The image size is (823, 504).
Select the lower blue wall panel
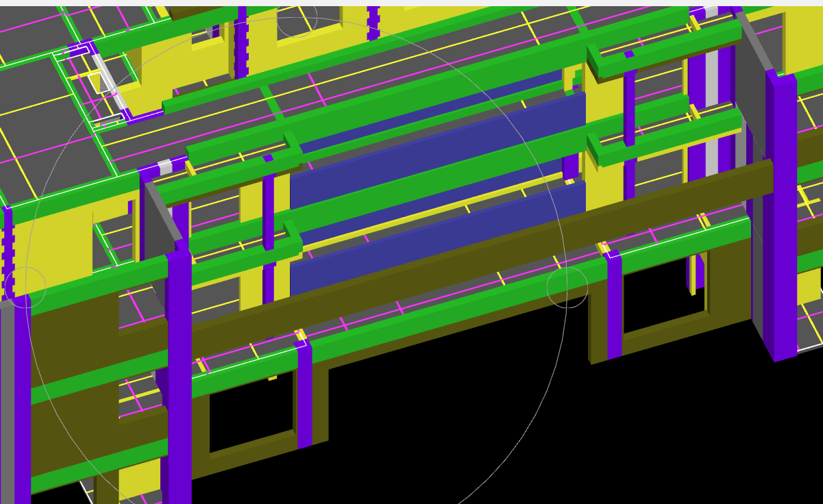click(x=439, y=240)
